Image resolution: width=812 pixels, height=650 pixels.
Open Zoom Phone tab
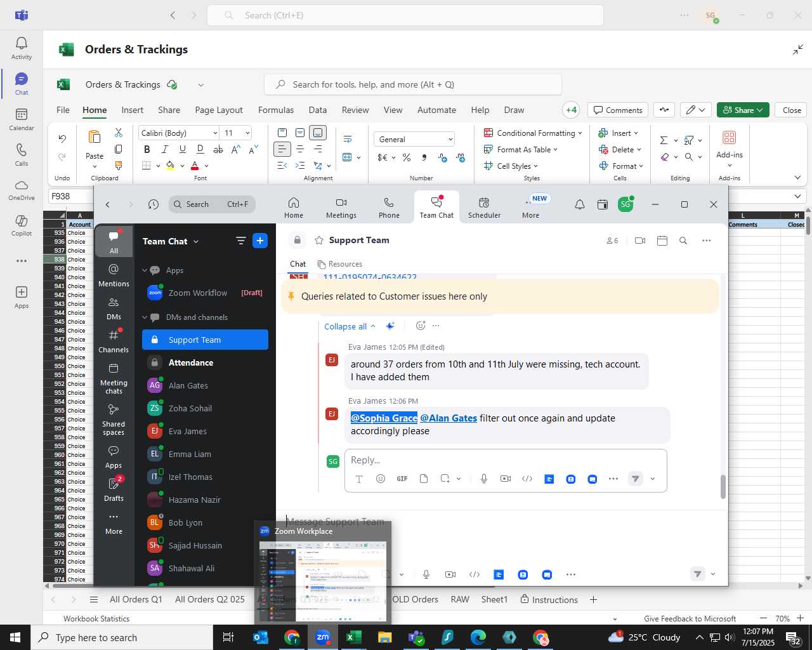pyautogui.click(x=389, y=208)
